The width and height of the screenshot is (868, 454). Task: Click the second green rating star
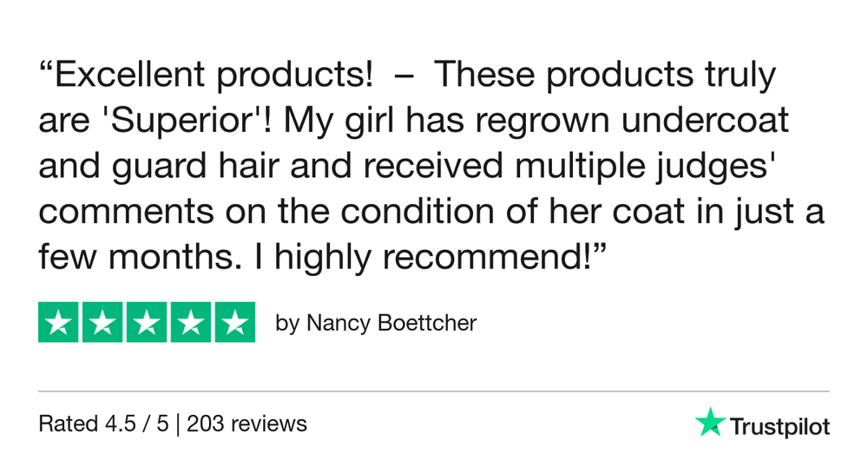(103, 323)
